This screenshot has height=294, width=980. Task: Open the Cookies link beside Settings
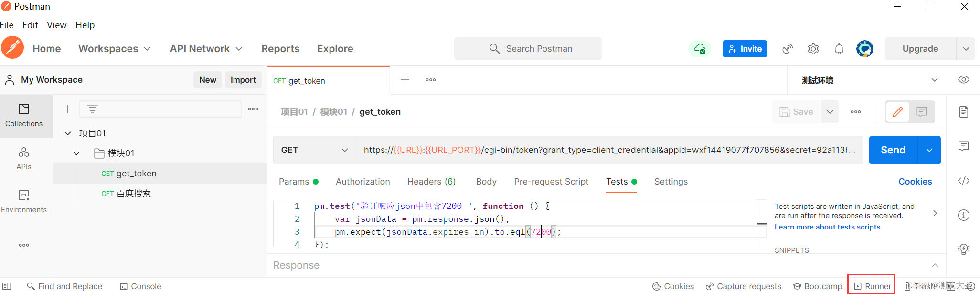pyautogui.click(x=915, y=182)
